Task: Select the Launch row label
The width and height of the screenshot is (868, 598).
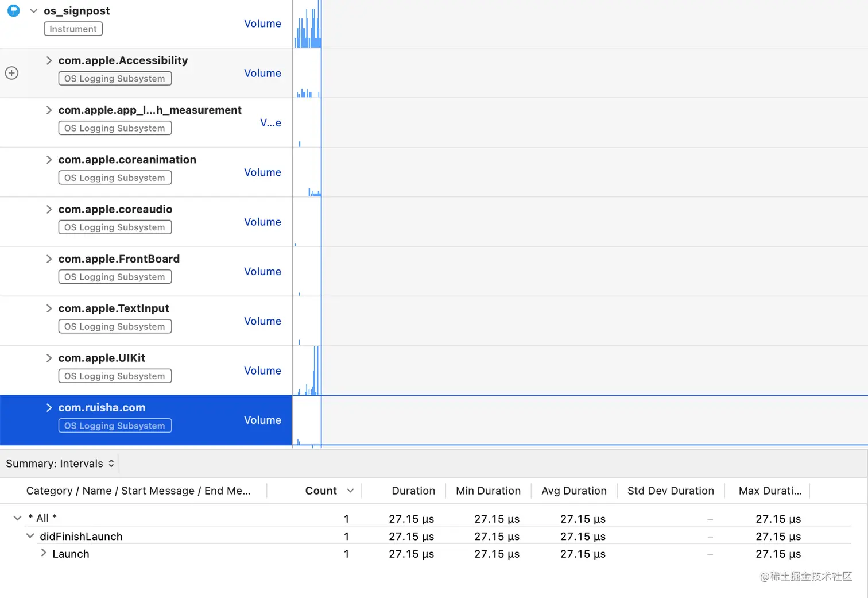Action: [71, 554]
